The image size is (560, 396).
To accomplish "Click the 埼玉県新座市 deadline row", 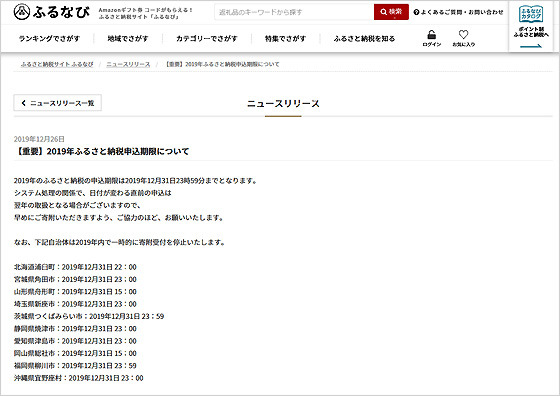I will [x=75, y=304].
